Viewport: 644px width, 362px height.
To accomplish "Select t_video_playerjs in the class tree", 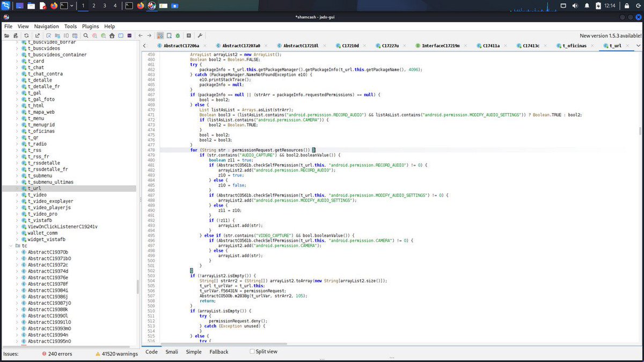I will point(49,208).
